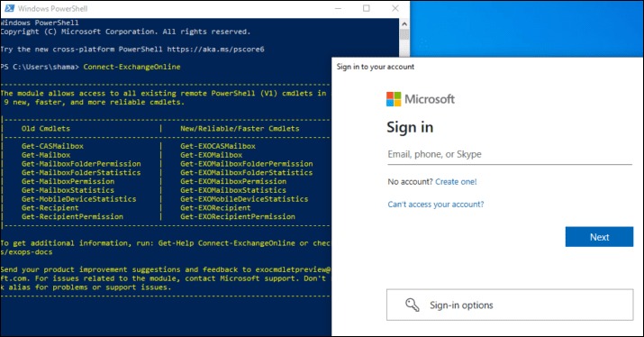Image resolution: width=644 pixels, height=337 pixels.
Task: Minimize the Windows PowerShell window
Action: point(338,8)
